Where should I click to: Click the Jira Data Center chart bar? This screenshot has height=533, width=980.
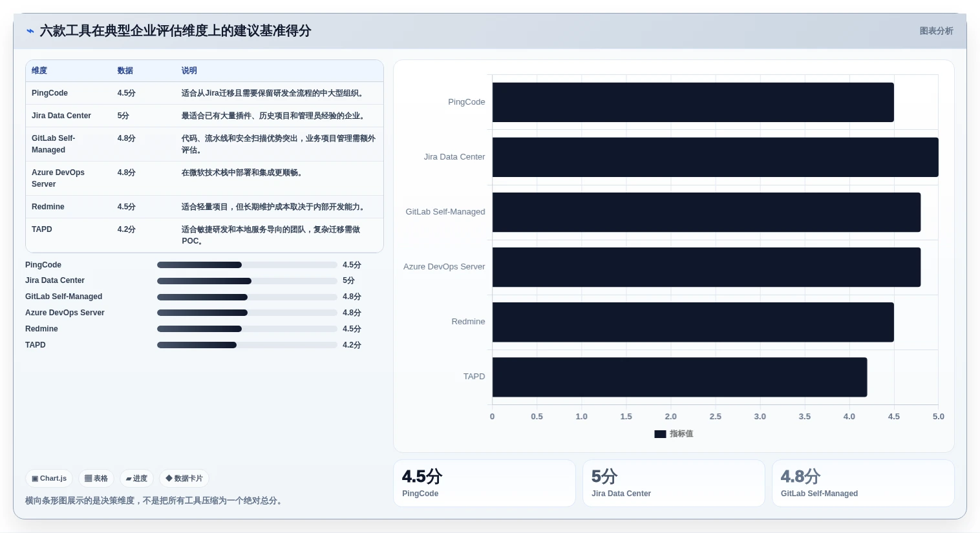(x=716, y=157)
